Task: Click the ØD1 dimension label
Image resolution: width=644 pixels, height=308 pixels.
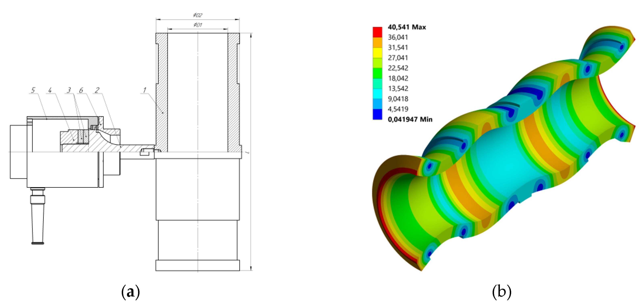Action: click(x=198, y=25)
